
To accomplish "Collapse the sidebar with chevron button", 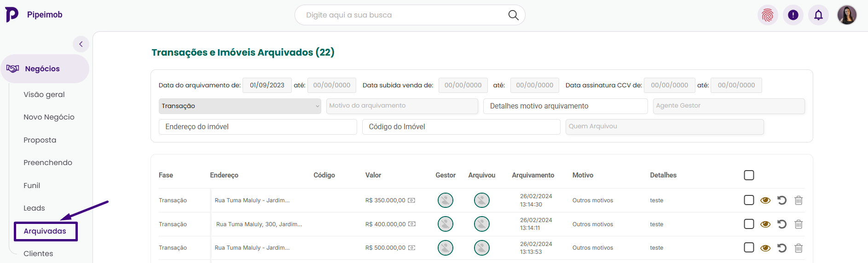I will pos(81,44).
